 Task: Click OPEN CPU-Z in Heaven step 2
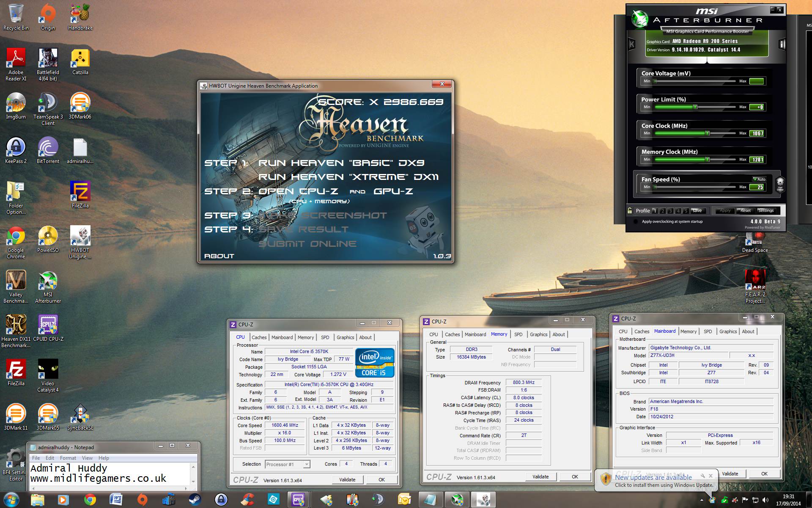click(298, 191)
